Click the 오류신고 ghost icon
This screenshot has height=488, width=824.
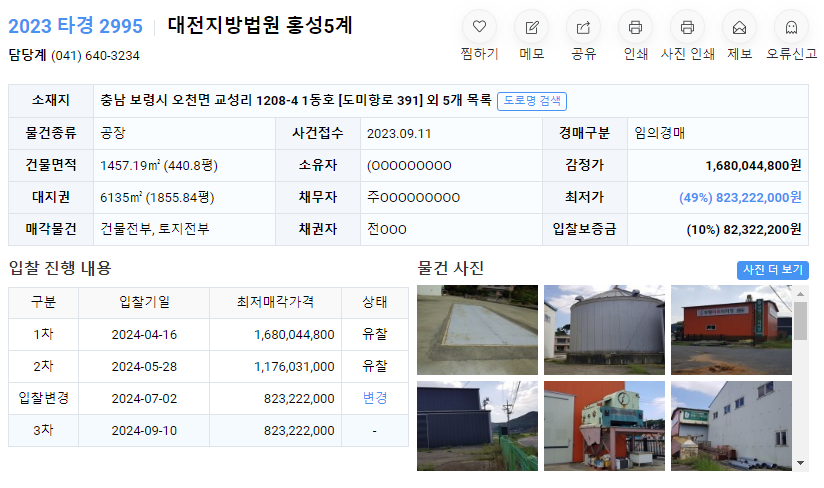coord(791,27)
